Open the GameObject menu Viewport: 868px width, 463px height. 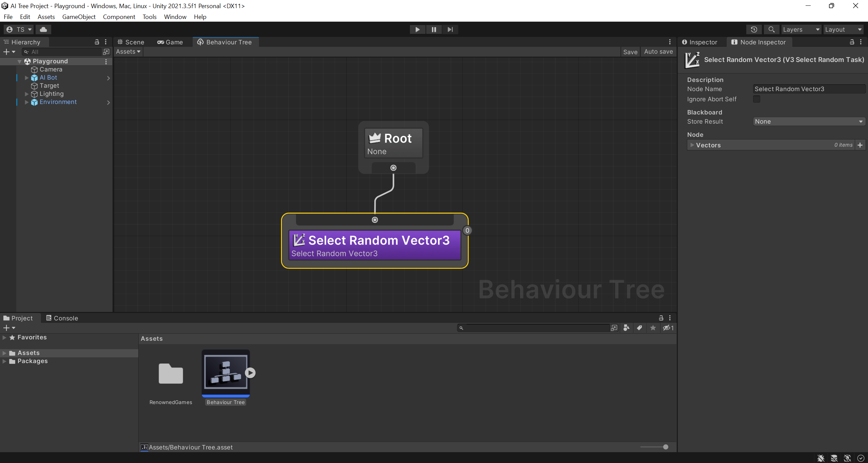79,17
